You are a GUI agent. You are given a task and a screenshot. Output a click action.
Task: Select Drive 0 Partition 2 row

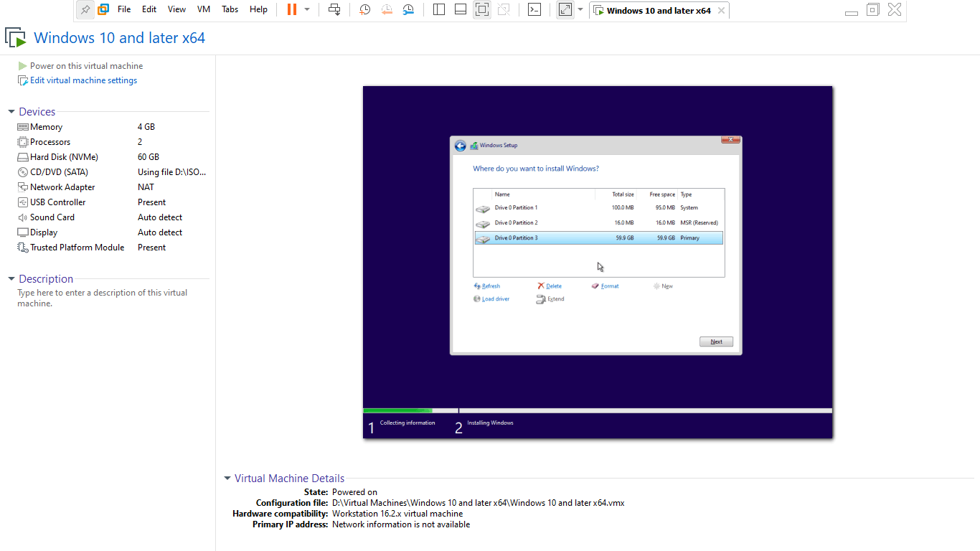598,222
